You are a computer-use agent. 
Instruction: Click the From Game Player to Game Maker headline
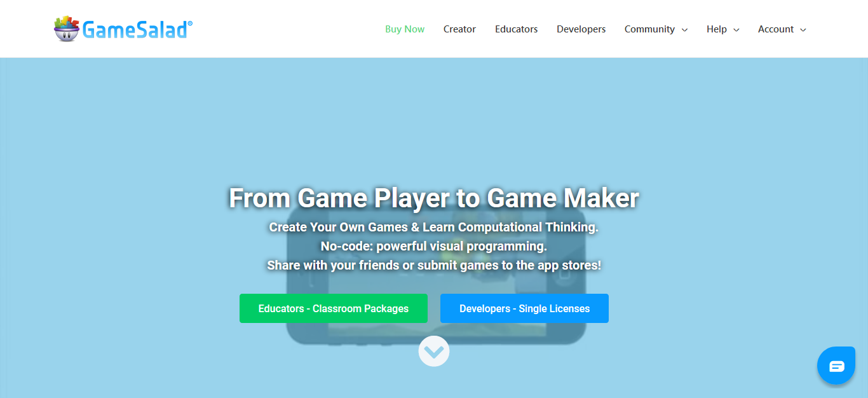tap(433, 198)
